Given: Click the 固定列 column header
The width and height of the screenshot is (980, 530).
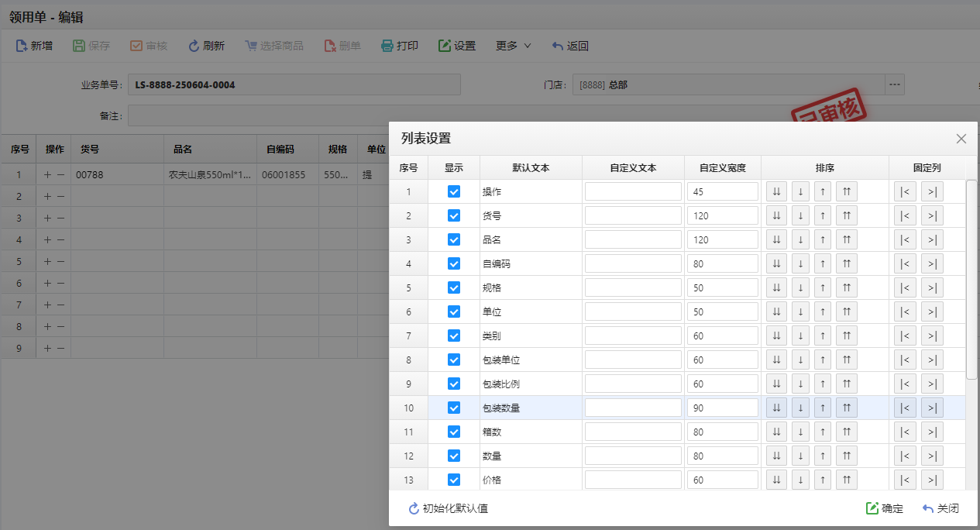Looking at the screenshot, I should pos(927,167).
